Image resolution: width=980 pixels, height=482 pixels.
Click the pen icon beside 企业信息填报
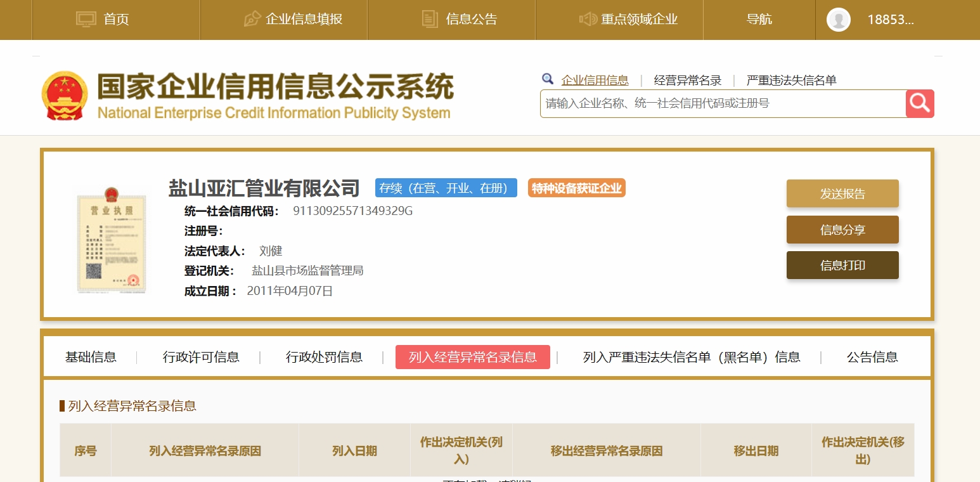pyautogui.click(x=252, y=19)
